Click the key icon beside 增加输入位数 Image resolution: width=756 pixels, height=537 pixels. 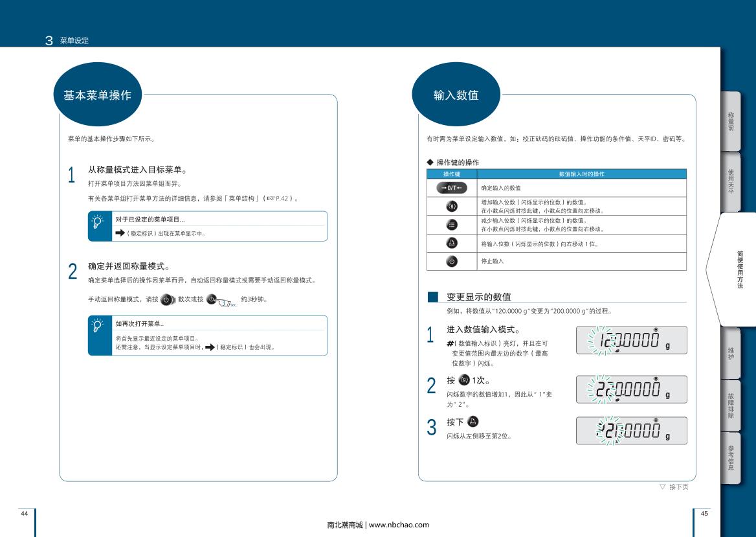(452, 207)
